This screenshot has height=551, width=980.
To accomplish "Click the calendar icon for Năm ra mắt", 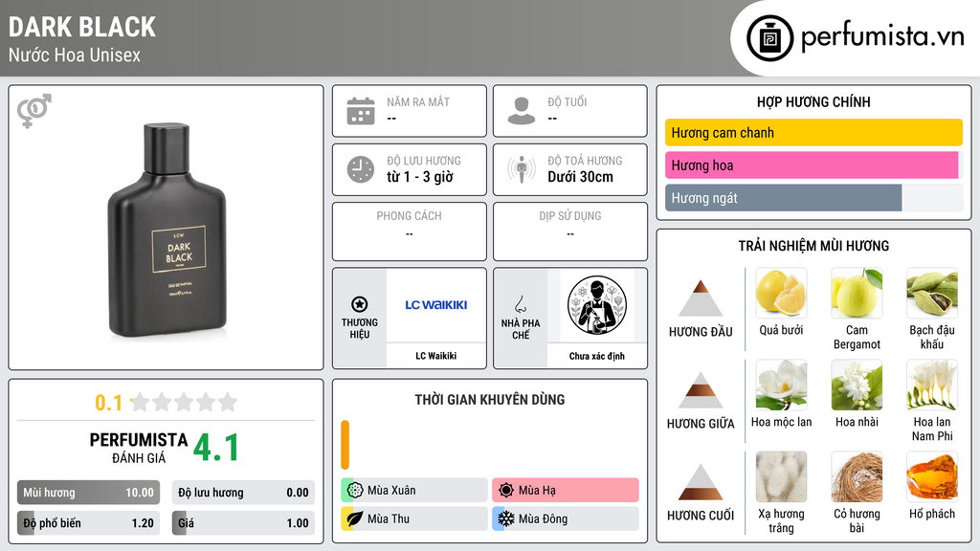I will coord(361,111).
